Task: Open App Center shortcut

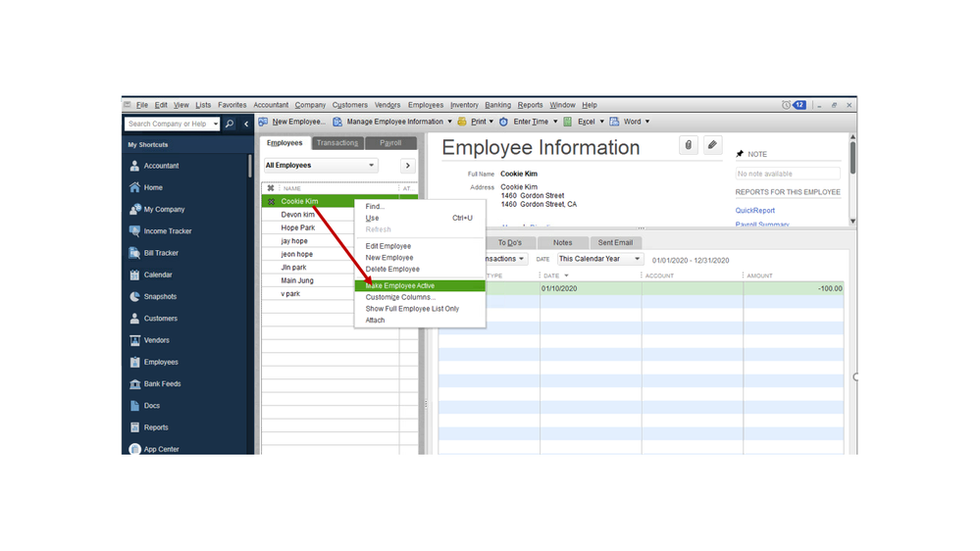Action: coord(161,449)
